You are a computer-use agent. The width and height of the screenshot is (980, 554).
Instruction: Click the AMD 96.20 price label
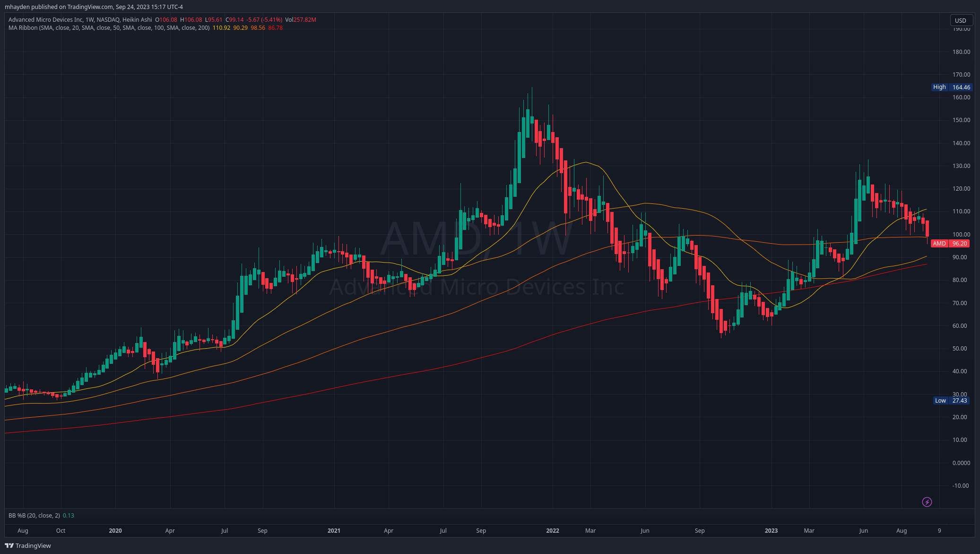(x=950, y=244)
